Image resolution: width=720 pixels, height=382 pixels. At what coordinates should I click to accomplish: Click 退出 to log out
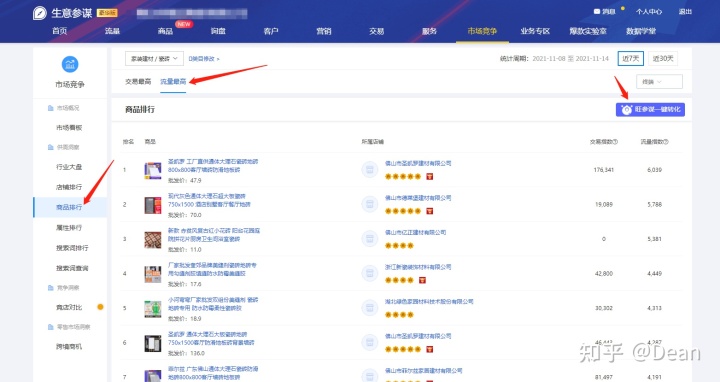tap(685, 11)
